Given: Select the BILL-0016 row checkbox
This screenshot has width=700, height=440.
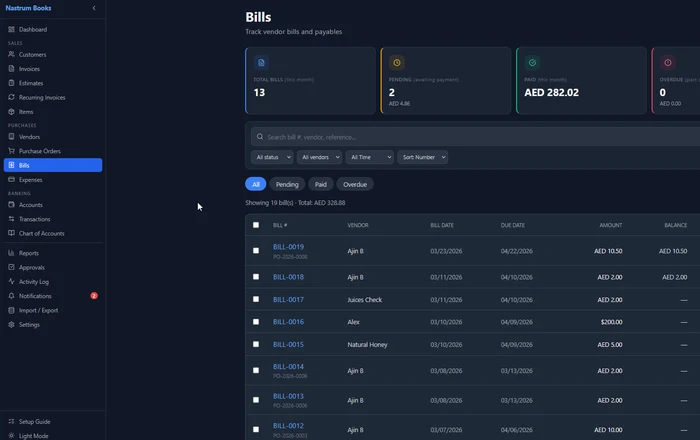Looking at the screenshot, I should coord(256,322).
